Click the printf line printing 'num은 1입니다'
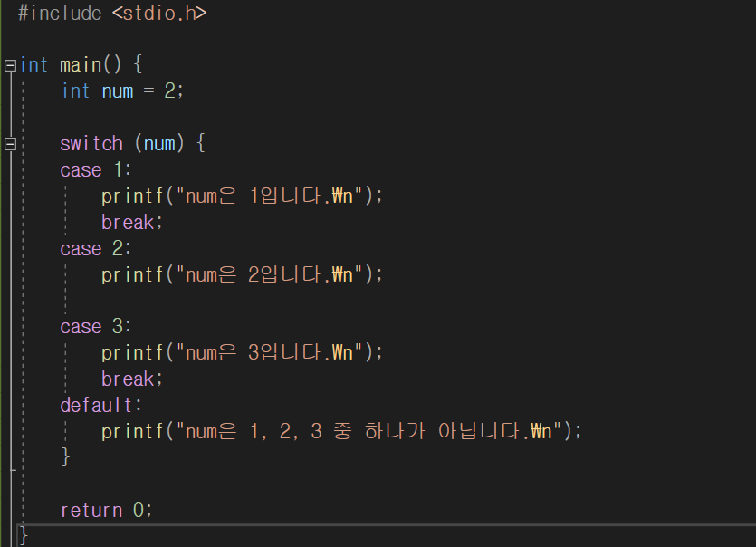Screen dimensions: 756x547 click(x=242, y=196)
